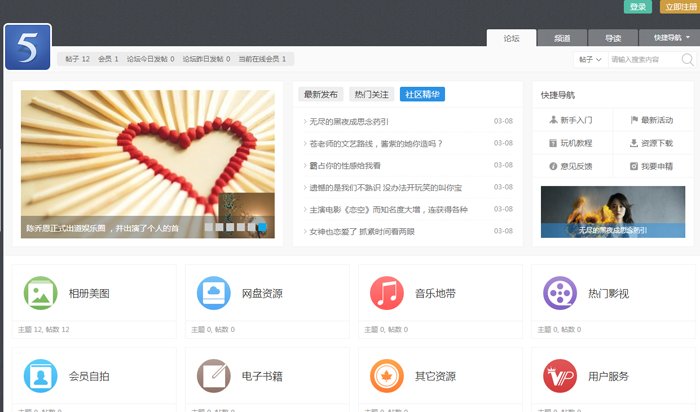Click the orange 立即注册 button
The image size is (700, 412).
click(x=680, y=7)
